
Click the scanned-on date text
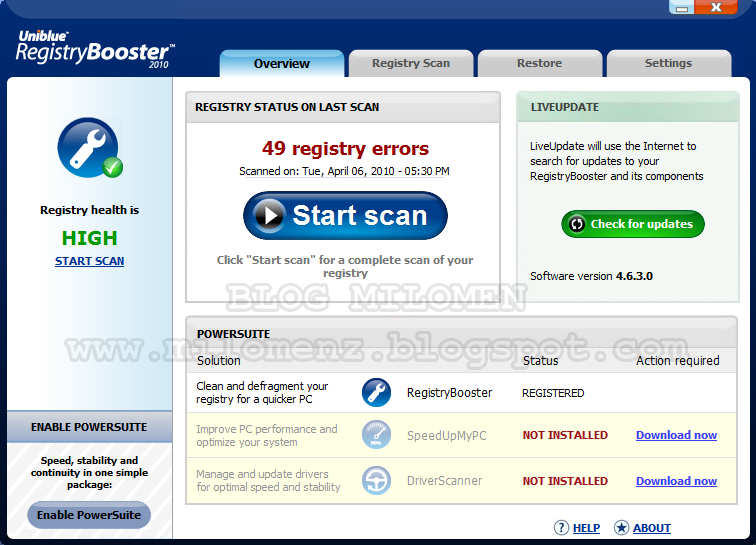pyautogui.click(x=344, y=171)
